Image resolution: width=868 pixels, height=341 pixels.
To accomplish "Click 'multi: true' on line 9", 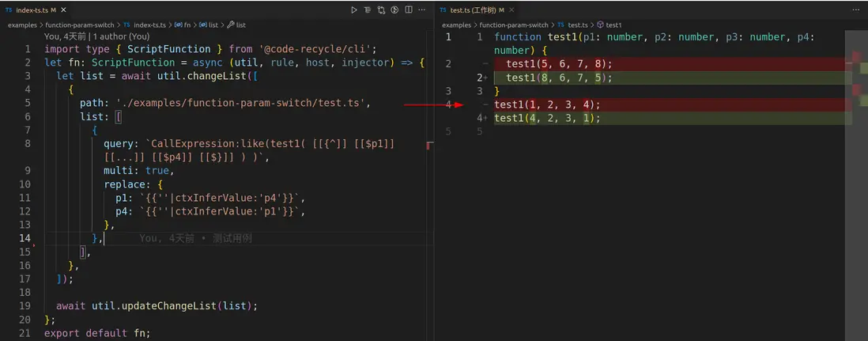I will (136, 171).
